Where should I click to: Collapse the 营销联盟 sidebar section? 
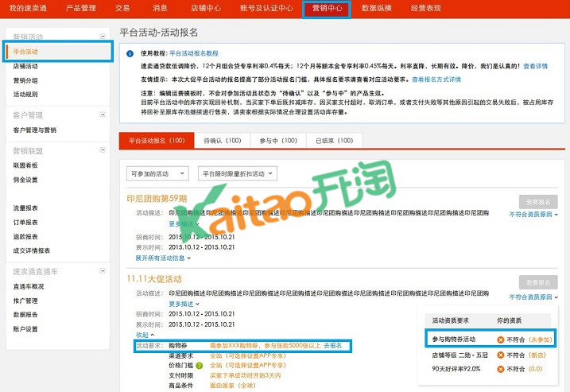coord(103,149)
